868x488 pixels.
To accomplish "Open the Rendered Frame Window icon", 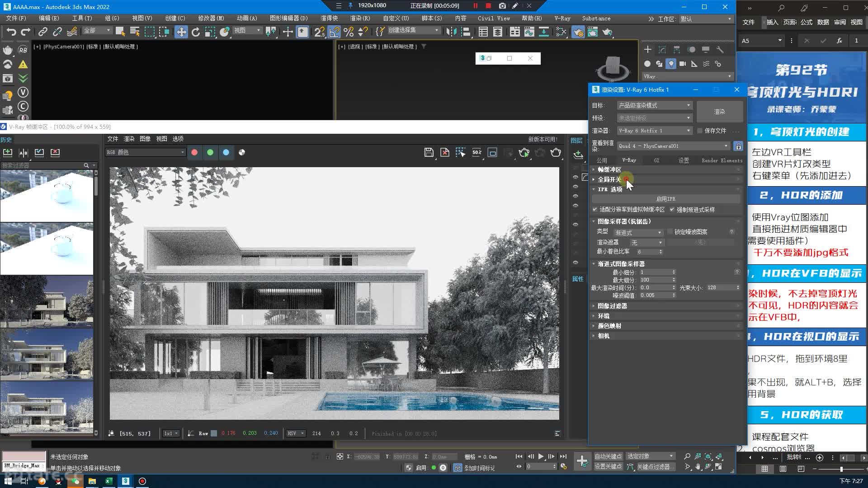I will point(592,32).
